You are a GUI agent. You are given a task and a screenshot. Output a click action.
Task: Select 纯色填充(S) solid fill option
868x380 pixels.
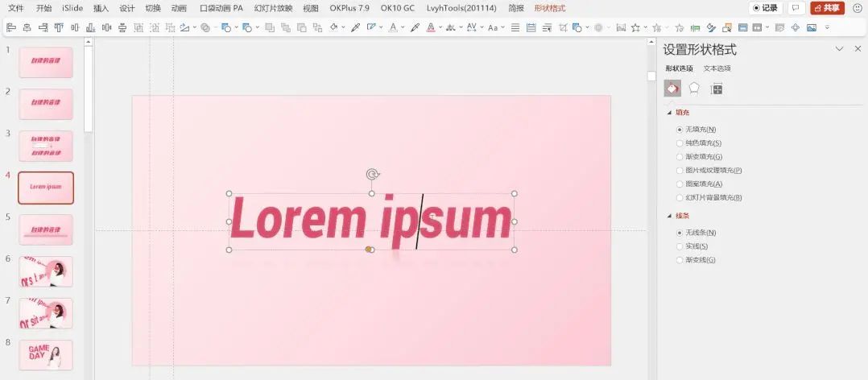click(x=699, y=142)
